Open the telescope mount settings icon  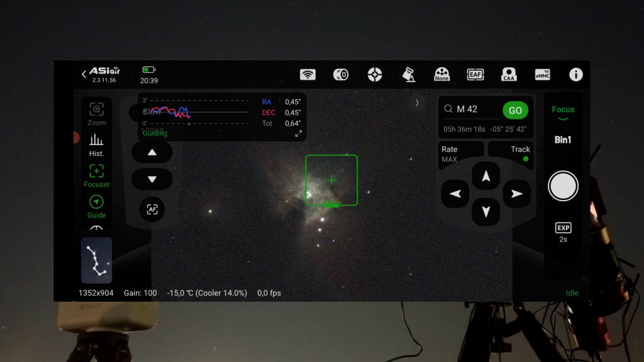[x=409, y=75]
